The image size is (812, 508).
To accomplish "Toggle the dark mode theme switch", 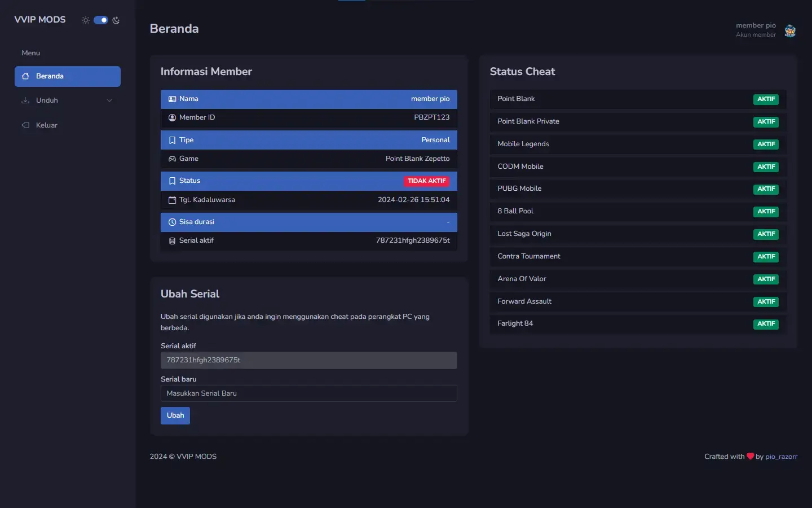I will 101,20.
